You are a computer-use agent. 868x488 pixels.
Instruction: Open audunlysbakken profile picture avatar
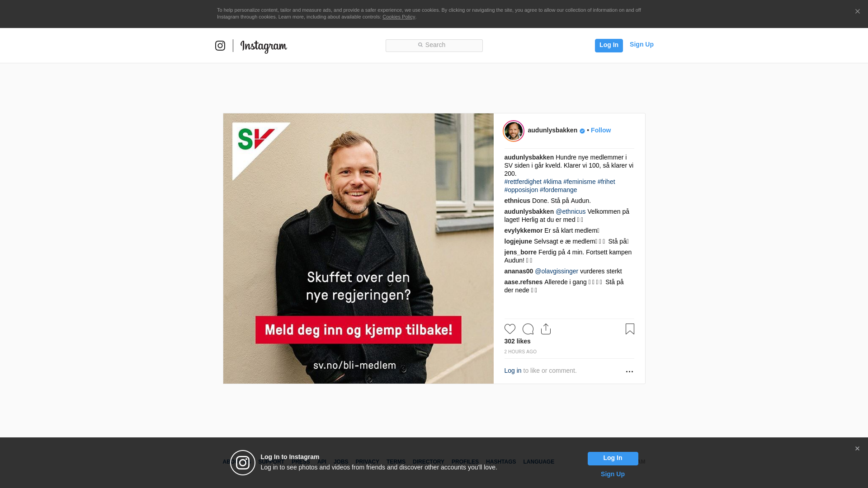coord(514,131)
